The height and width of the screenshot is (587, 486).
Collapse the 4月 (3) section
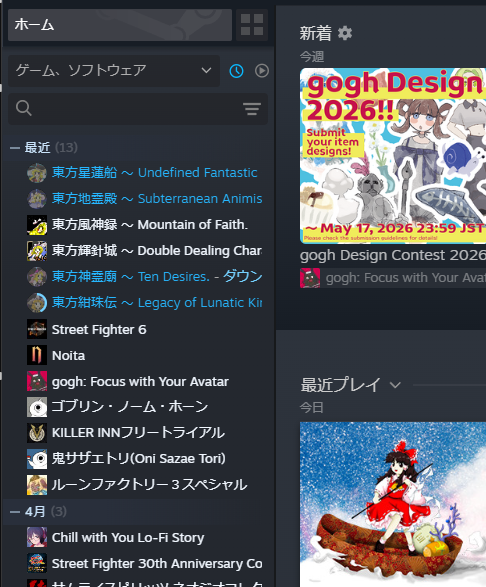point(15,511)
